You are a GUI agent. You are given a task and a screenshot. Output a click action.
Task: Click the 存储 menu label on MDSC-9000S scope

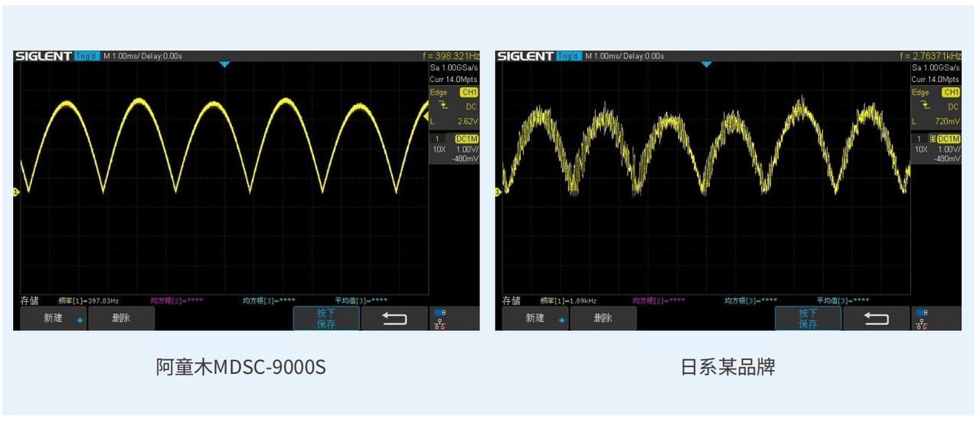click(x=29, y=301)
